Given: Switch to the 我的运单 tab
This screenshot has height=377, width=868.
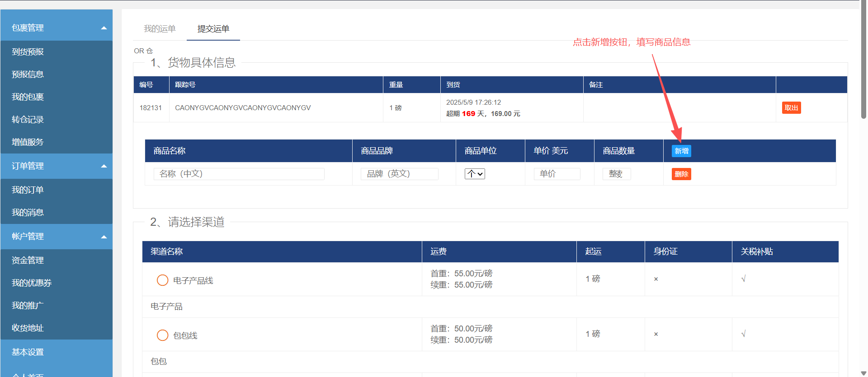Looking at the screenshot, I should coord(160,29).
